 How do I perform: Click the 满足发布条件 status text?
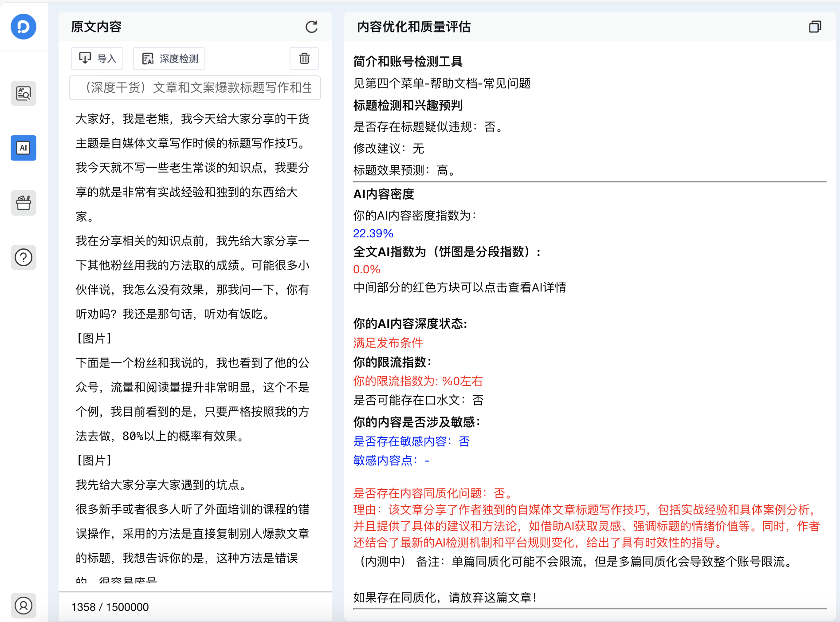[388, 342]
